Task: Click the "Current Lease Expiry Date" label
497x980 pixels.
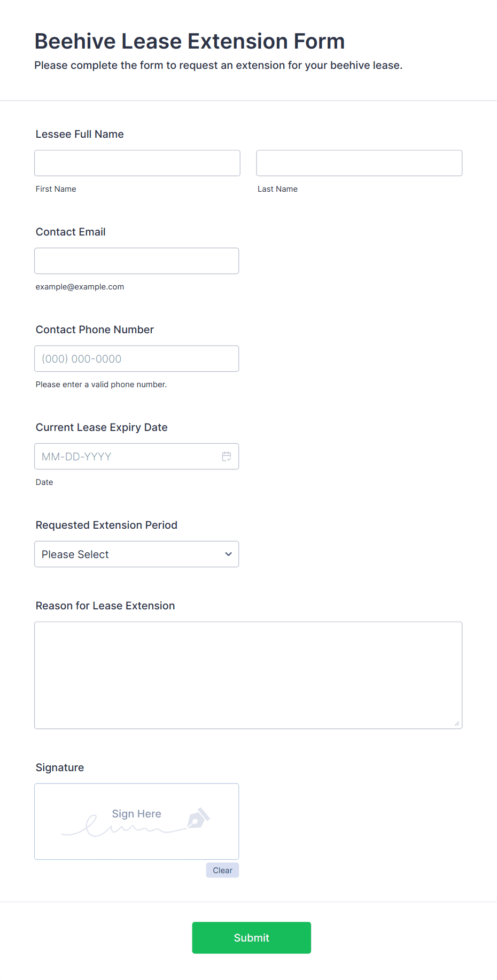Action: (x=102, y=427)
